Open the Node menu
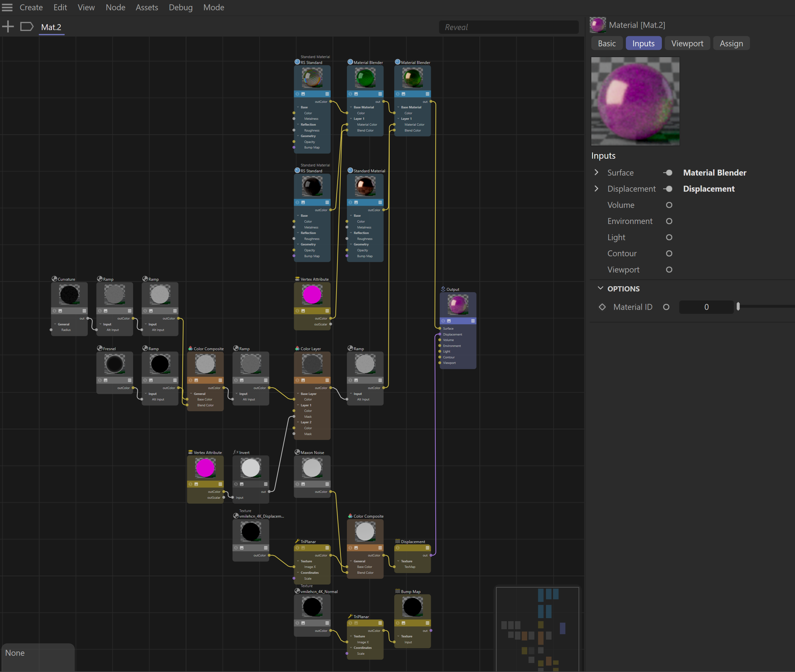The width and height of the screenshot is (795, 672). click(x=115, y=7)
